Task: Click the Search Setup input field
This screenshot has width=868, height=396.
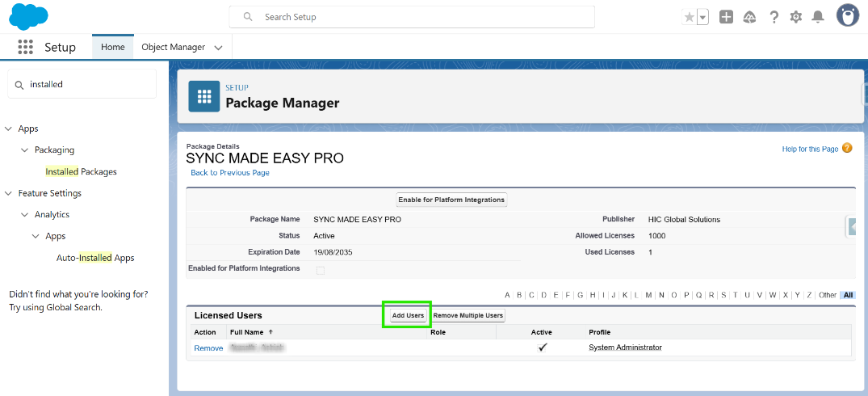Action: point(420,17)
